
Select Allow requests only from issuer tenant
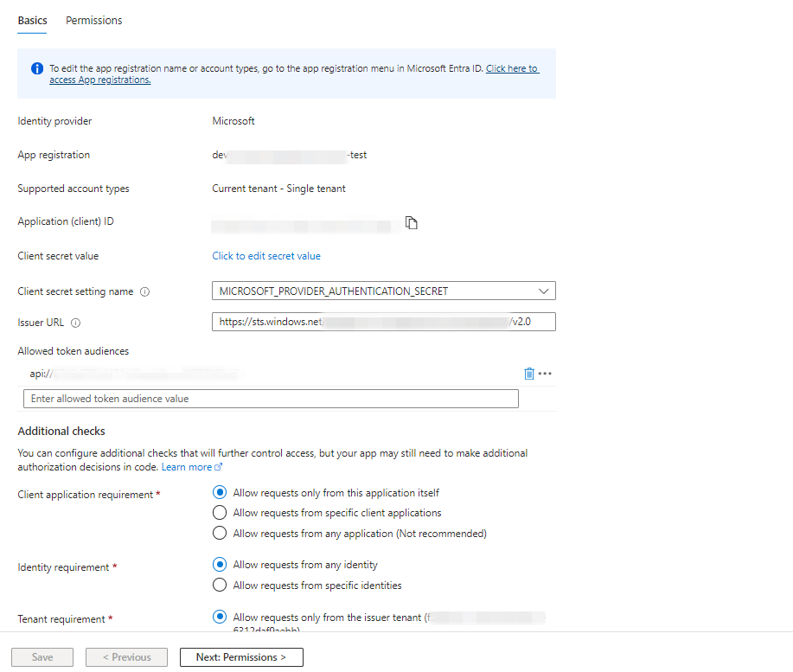[x=220, y=618]
